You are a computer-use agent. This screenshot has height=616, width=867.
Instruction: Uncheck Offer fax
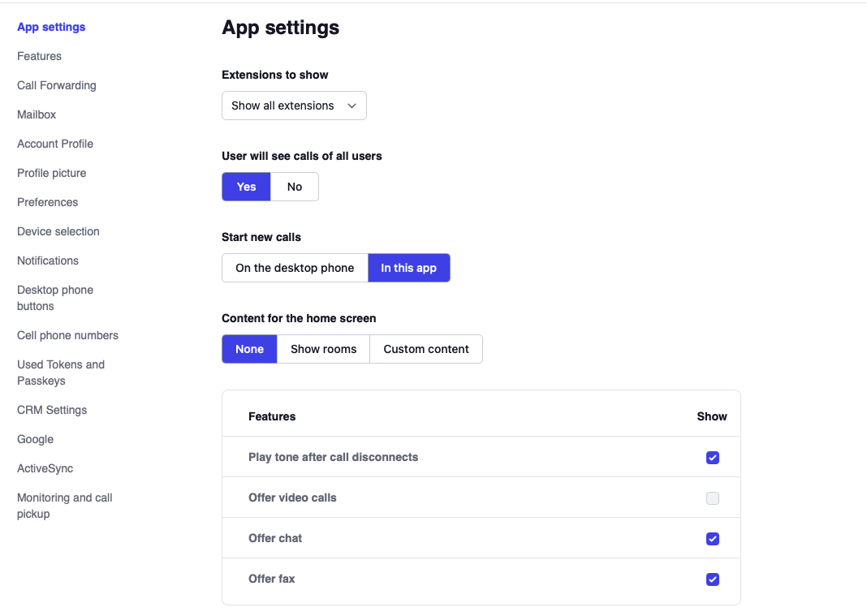click(x=713, y=579)
